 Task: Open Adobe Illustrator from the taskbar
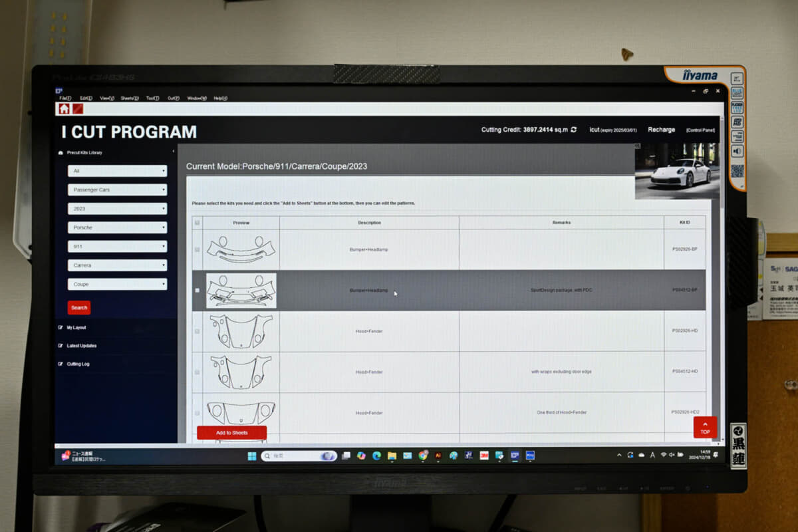click(x=438, y=456)
